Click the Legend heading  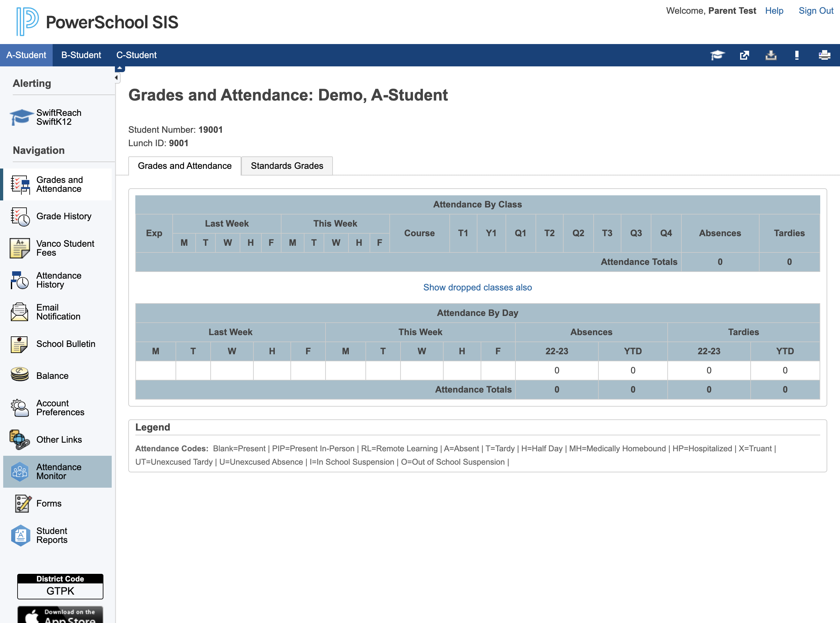tap(153, 427)
